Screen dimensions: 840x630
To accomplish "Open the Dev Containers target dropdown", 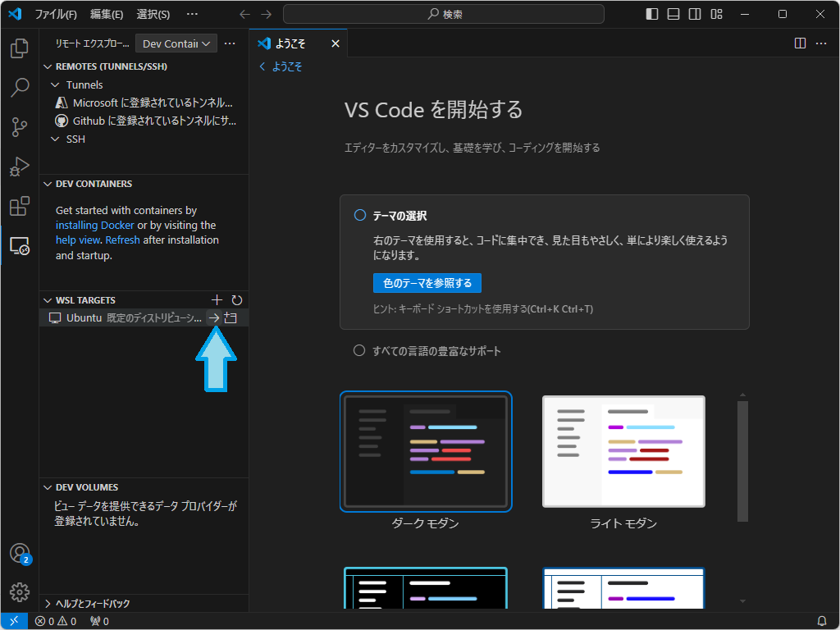I will (x=176, y=43).
